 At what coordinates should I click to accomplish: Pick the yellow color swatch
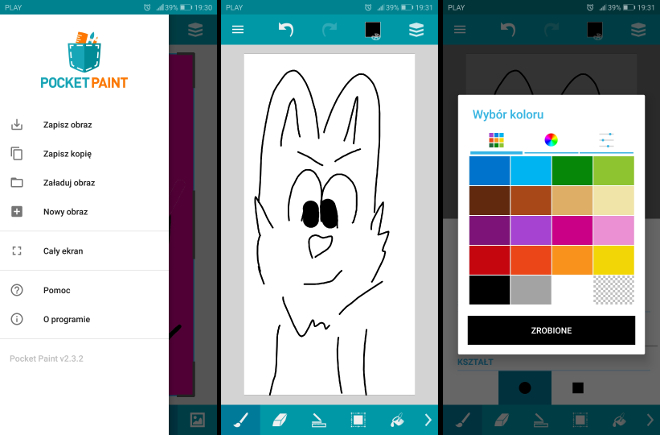click(x=613, y=260)
